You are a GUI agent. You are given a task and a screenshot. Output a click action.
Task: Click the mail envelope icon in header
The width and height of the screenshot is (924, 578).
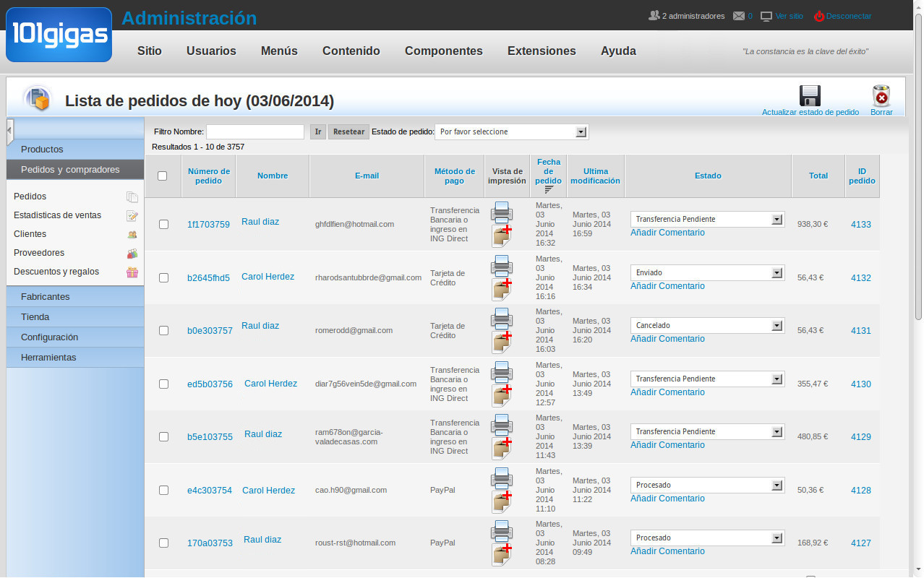(738, 16)
